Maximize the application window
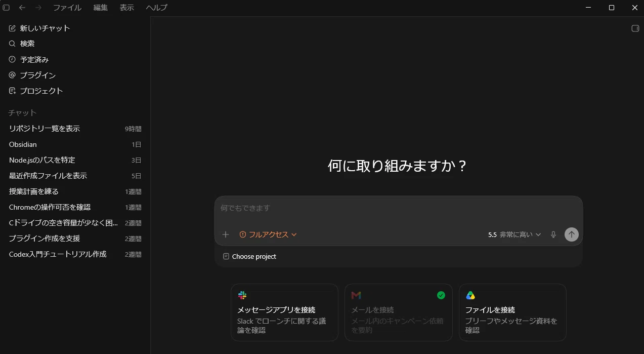This screenshot has width=644, height=354. (612, 8)
